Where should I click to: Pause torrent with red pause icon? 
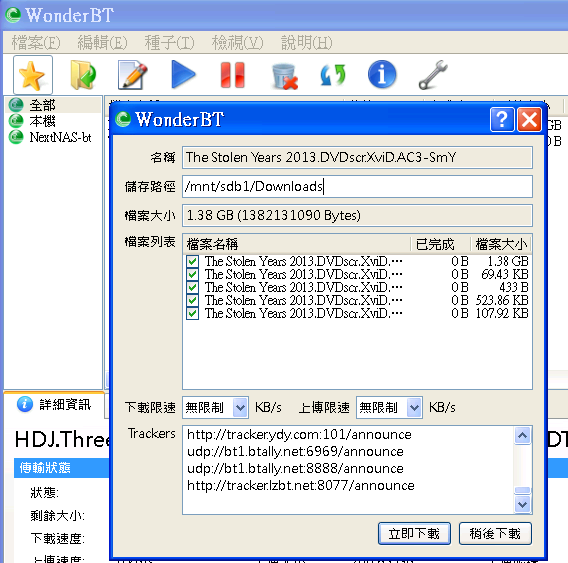[233, 75]
